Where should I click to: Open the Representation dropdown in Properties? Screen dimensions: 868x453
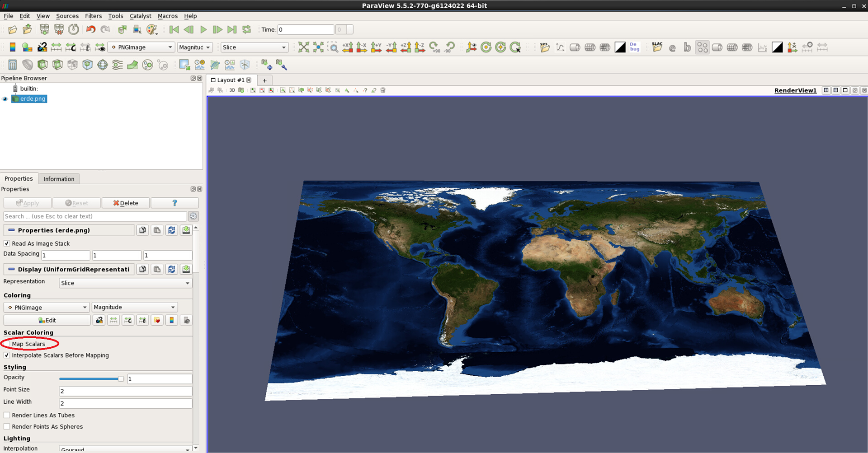coord(125,283)
